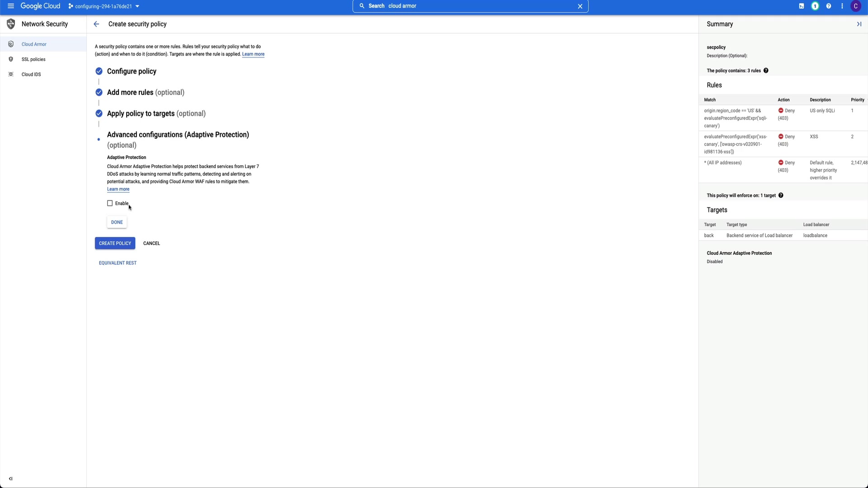This screenshot has width=868, height=488.
Task: Click the Create Policy button
Action: click(x=115, y=243)
